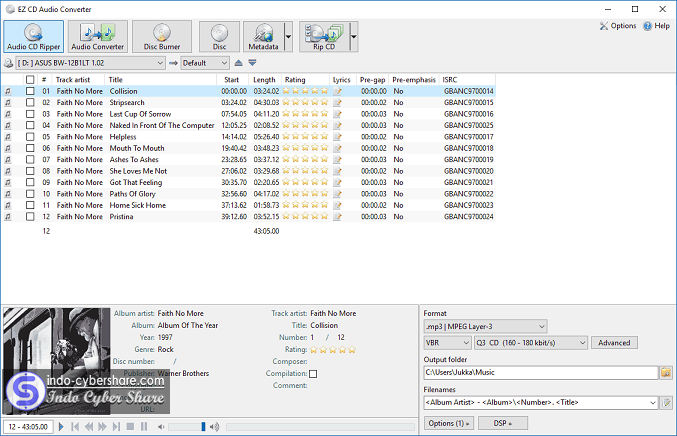The height and width of the screenshot is (436, 677).
Task: Toggle the Compilation checkbox
Action: (313, 374)
